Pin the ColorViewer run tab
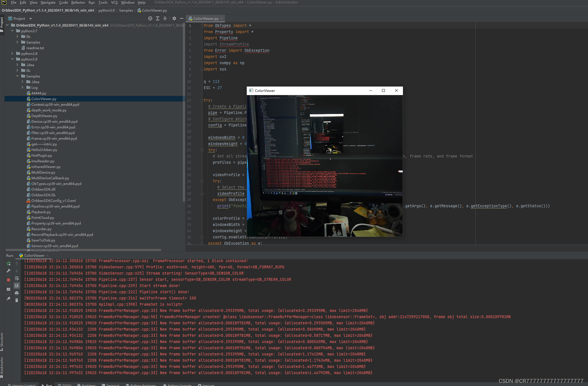Image resolution: width=588 pixels, height=386 pixels. (x=8, y=299)
